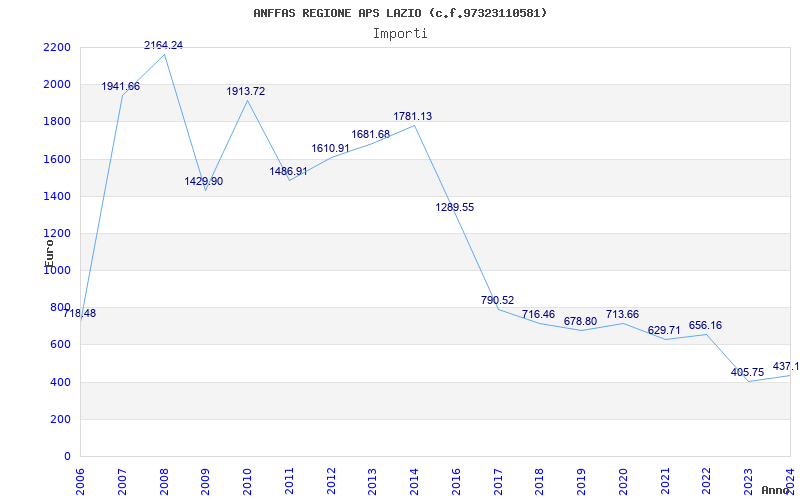Click the data label 629.71

[x=664, y=330]
